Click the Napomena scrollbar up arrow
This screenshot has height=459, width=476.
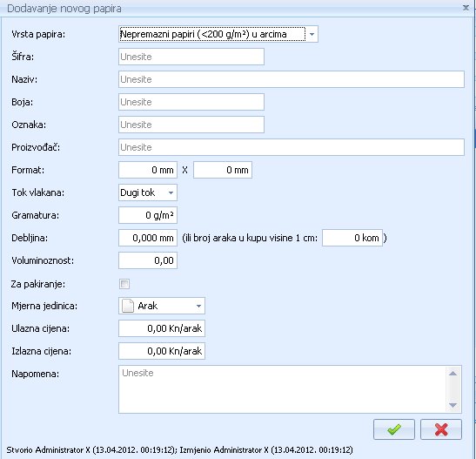(x=453, y=374)
